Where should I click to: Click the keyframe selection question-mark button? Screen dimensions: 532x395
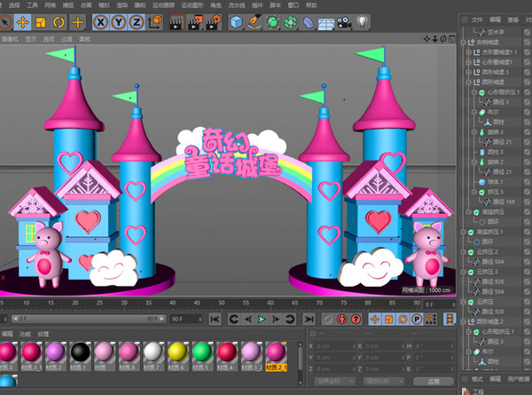pyautogui.click(x=356, y=320)
